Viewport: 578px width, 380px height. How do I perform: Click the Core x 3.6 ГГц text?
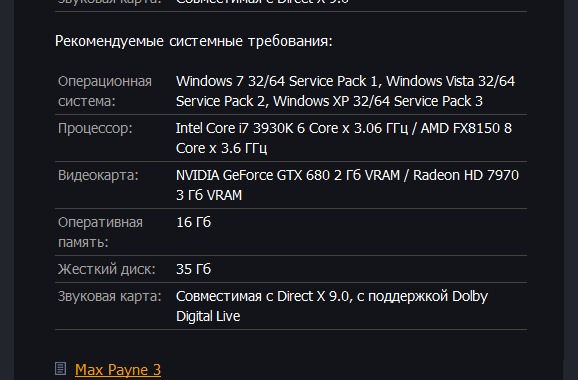(222, 148)
